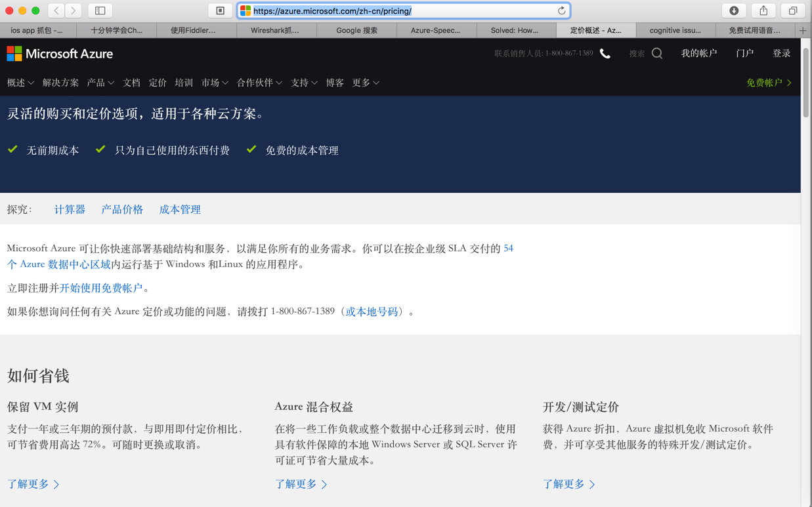This screenshot has width=812, height=507.
Task: Switch to the 'Azure-Speec' tab
Action: point(435,30)
